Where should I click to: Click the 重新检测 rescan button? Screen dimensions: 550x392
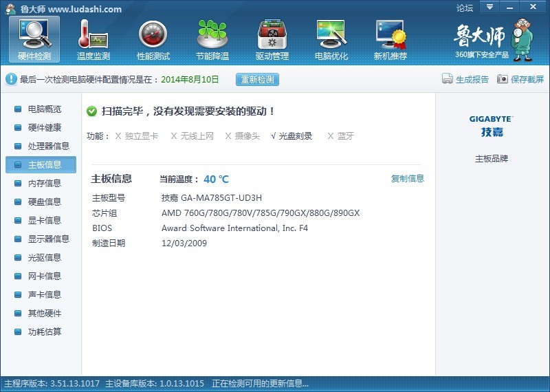[x=257, y=79]
